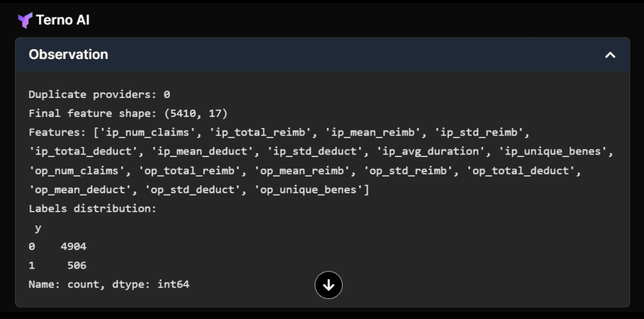
Task: Click the 506 count for label 1
Action: 77,265
